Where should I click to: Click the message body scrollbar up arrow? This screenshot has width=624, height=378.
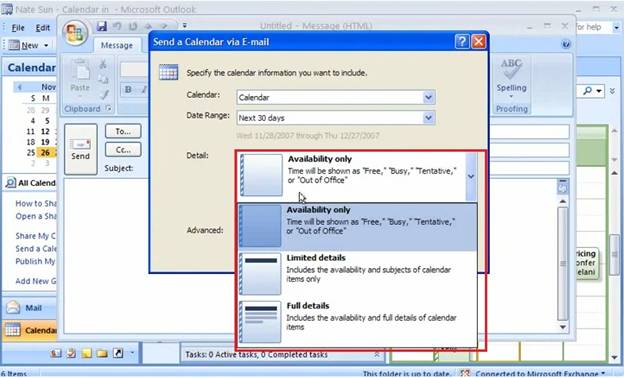(x=562, y=201)
